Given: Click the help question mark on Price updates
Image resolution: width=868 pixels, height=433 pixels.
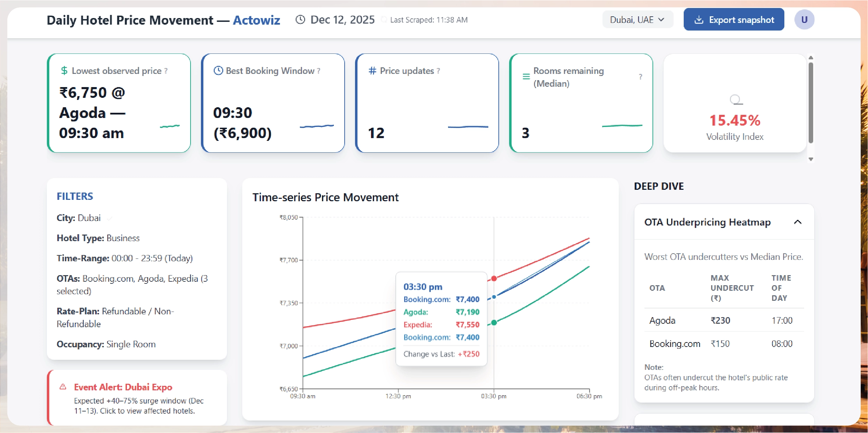Looking at the screenshot, I should tap(438, 71).
